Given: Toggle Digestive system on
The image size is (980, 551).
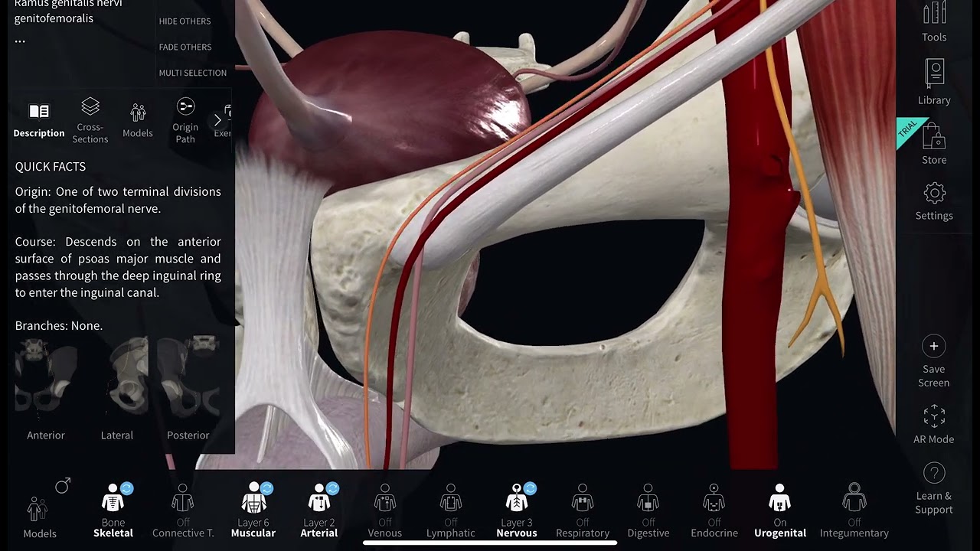Looking at the screenshot, I should (648, 510).
